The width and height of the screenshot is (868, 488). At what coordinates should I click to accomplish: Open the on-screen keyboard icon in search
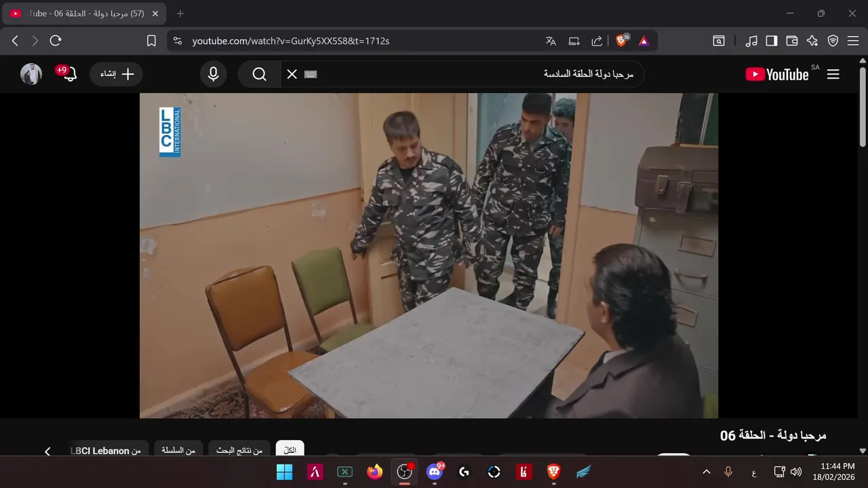(x=311, y=74)
